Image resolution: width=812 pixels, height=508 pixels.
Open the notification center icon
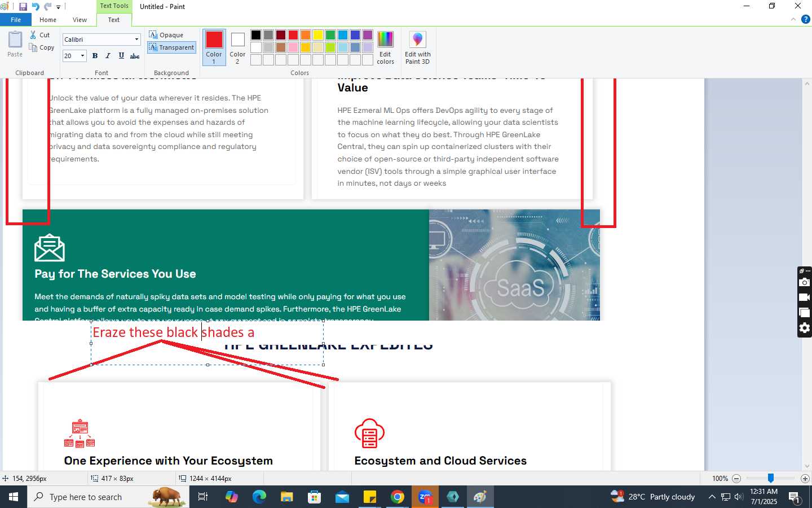795,497
